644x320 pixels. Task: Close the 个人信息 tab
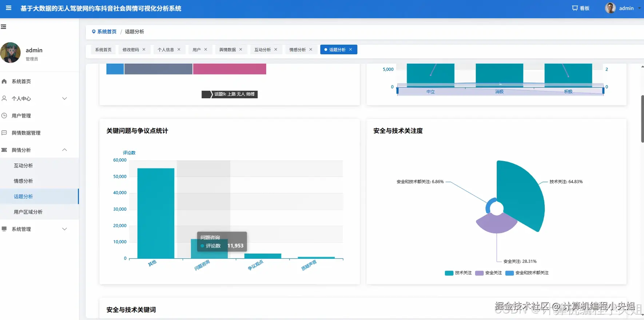[x=179, y=50]
